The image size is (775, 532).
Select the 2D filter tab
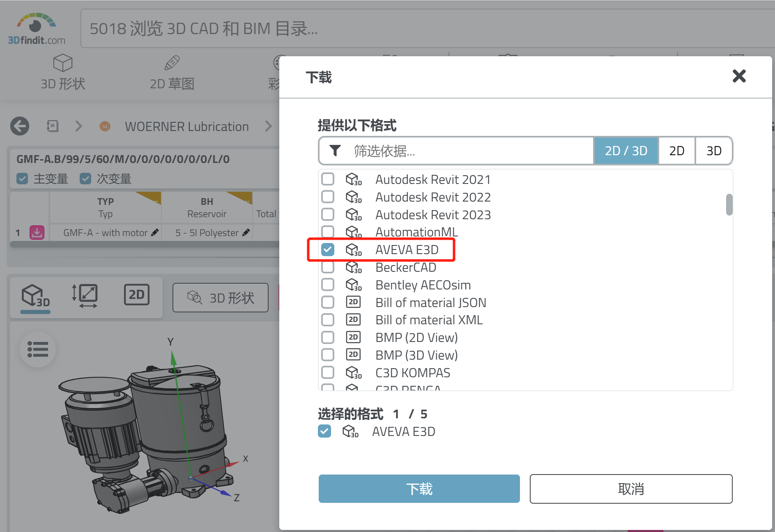pos(677,151)
